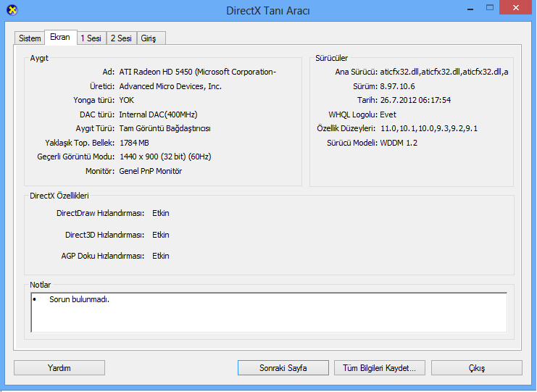
Task: Click the 'YOK' chip type value
Action: click(126, 100)
